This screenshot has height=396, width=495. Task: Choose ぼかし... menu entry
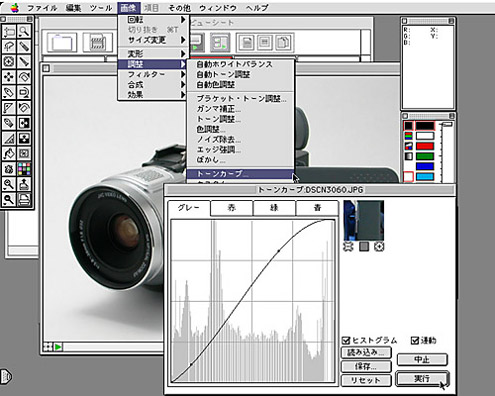click(240, 160)
